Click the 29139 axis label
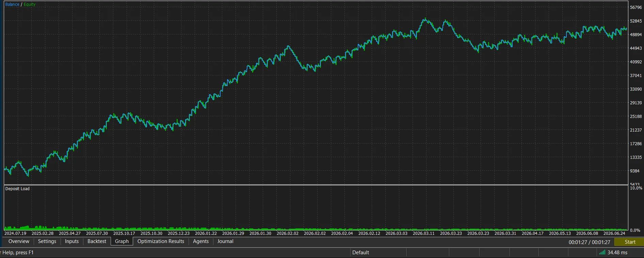This screenshot has height=258, width=644. [x=636, y=103]
